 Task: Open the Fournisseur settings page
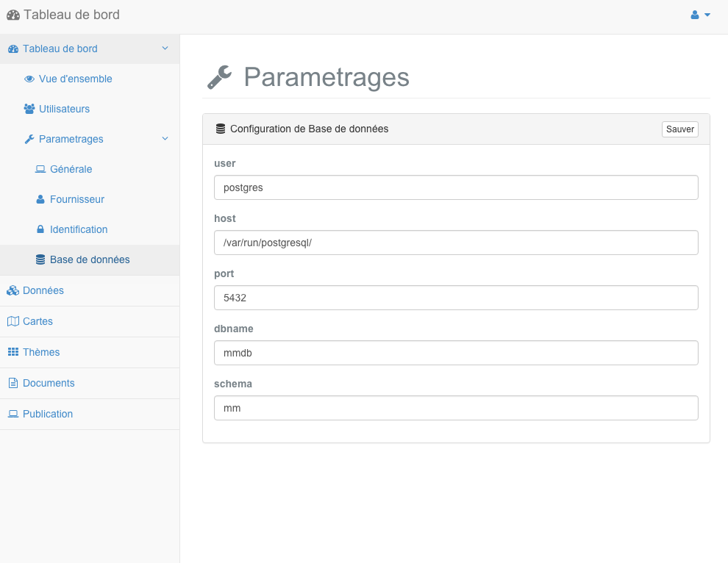point(77,200)
